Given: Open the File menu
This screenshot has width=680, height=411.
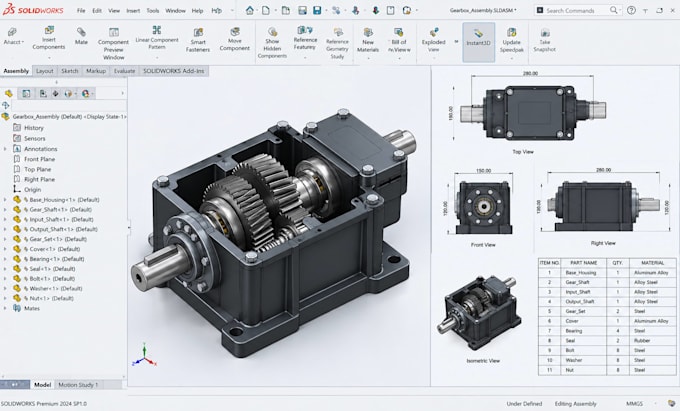Looking at the screenshot, I should (x=81, y=10).
